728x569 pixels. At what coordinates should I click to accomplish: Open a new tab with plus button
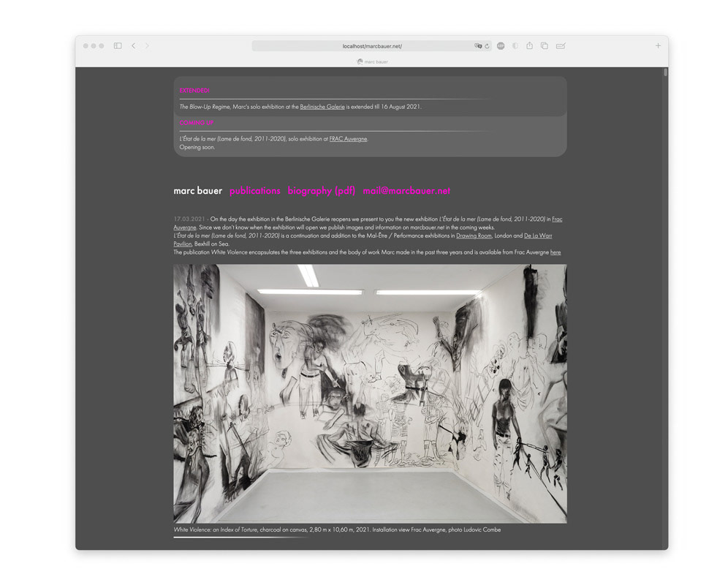point(658,45)
